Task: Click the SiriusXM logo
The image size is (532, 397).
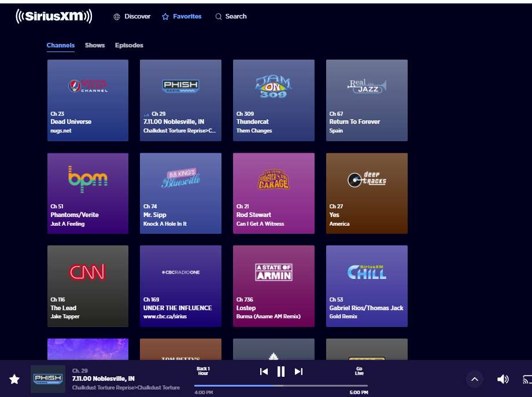Action: pyautogui.click(x=54, y=16)
